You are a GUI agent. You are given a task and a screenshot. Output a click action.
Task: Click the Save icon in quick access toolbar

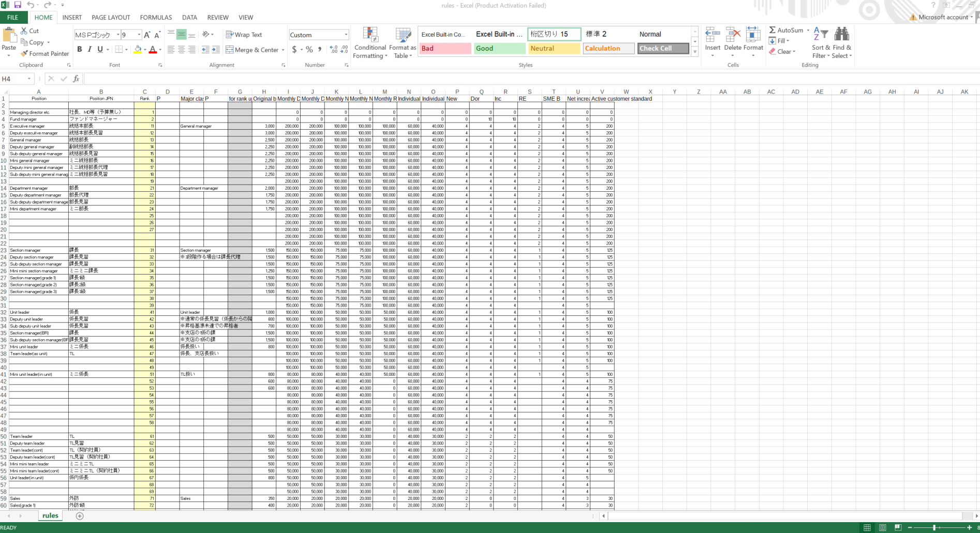[18, 5]
